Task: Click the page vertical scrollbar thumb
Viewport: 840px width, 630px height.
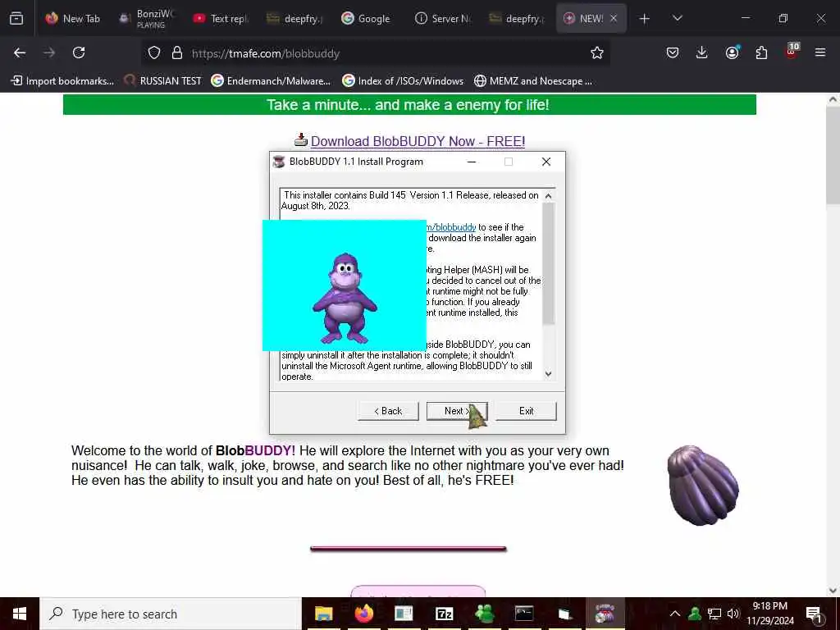Action: [833, 155]
